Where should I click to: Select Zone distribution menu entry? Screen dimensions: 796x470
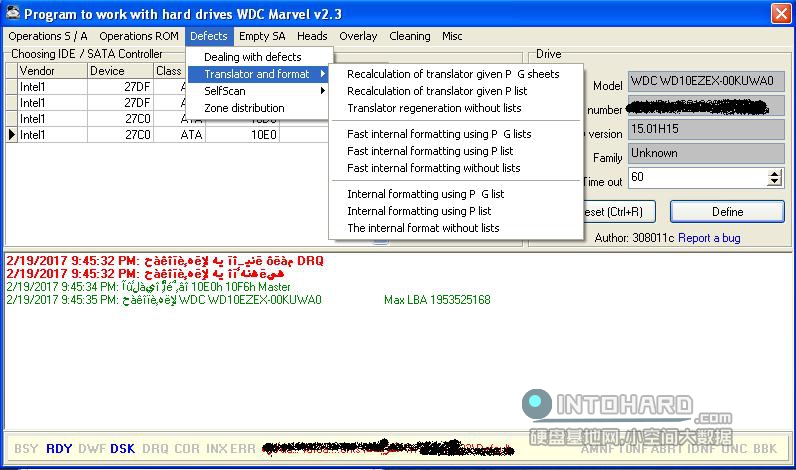click(x=259, y=108)
